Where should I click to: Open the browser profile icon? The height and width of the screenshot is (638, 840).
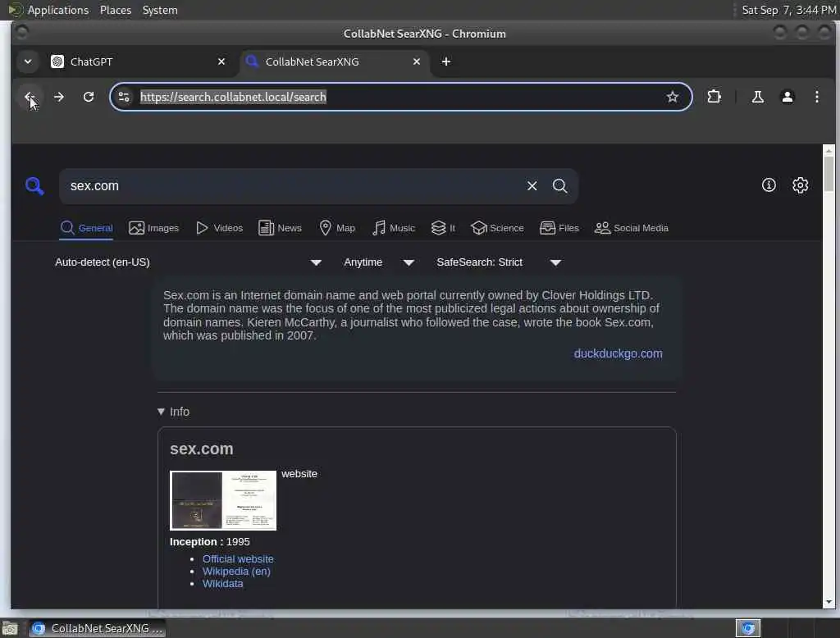(787, 97)
